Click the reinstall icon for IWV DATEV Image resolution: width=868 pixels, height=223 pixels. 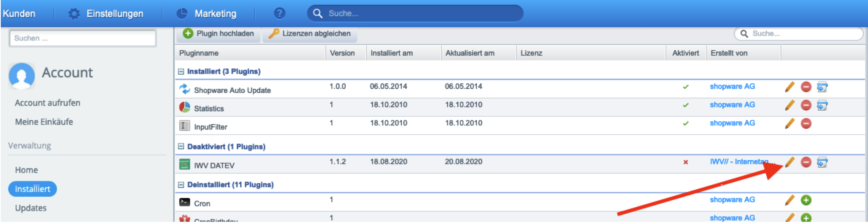(x=822, y=162)
